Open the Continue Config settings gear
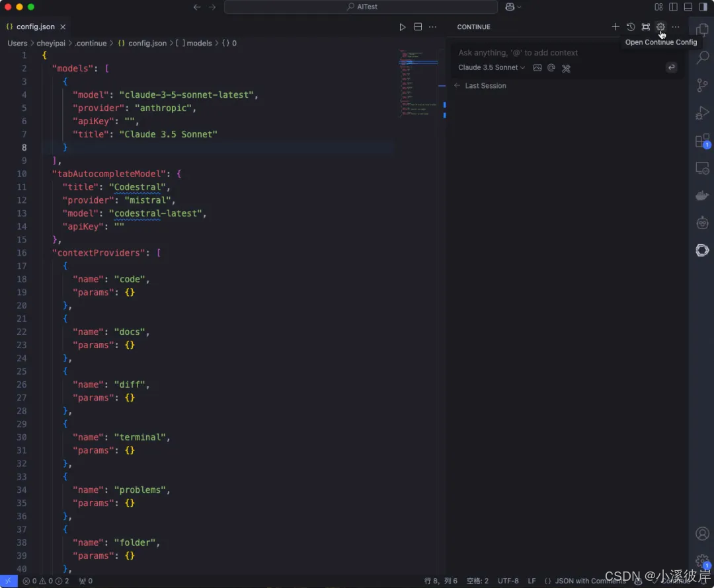The width and height of the screenshot is (714, 588). [660, 27]
